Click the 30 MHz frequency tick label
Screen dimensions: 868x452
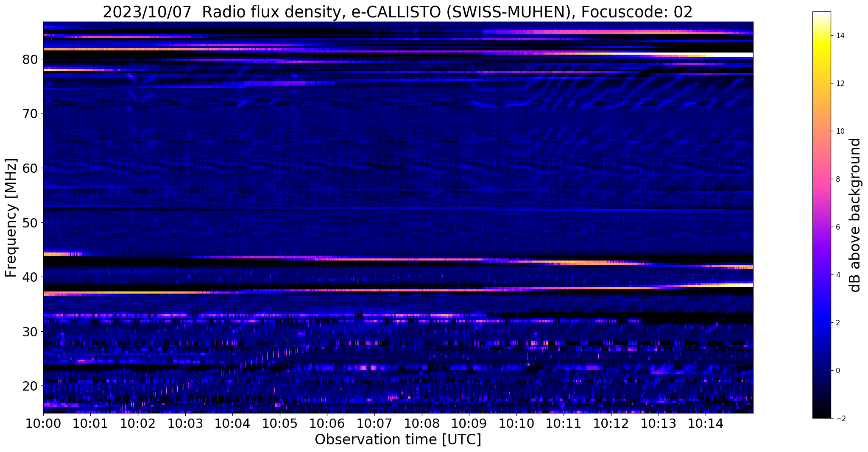pos(30,331)
